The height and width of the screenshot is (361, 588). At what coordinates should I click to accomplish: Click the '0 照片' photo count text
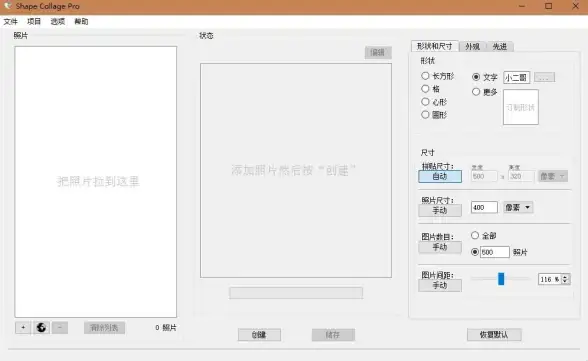[166, 328]
